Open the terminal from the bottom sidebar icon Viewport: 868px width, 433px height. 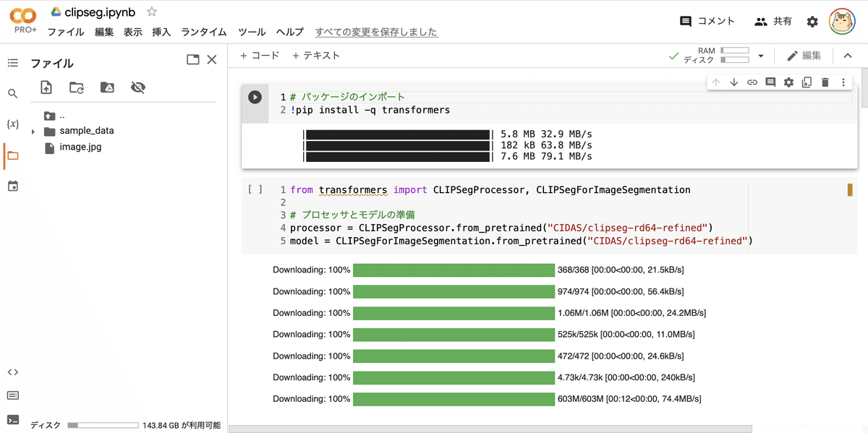(x=12, y=420)
